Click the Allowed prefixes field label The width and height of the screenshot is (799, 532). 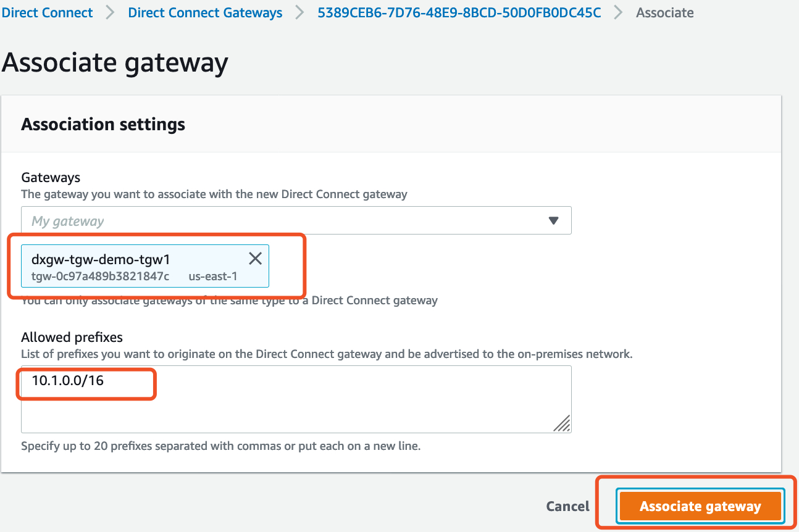72,337
